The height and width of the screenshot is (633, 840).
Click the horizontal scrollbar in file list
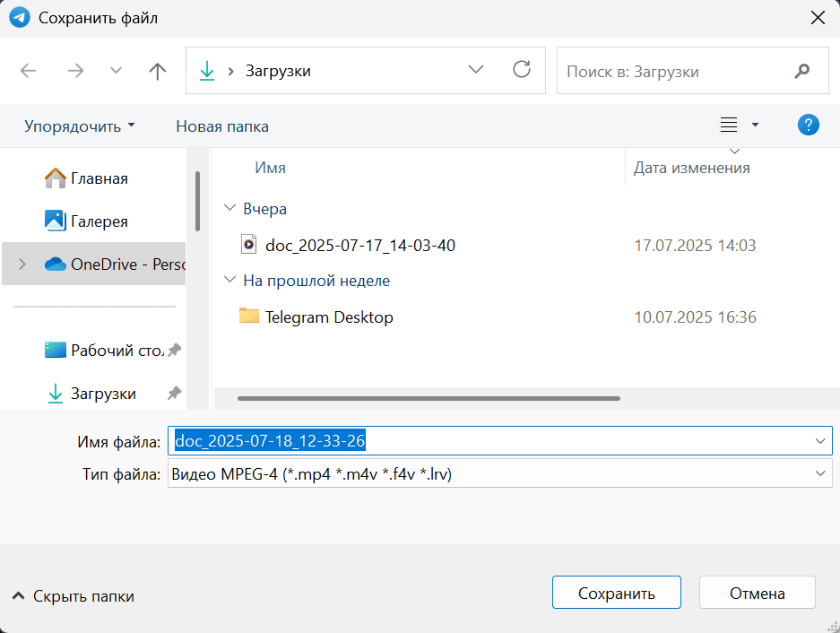coord(429,398)
